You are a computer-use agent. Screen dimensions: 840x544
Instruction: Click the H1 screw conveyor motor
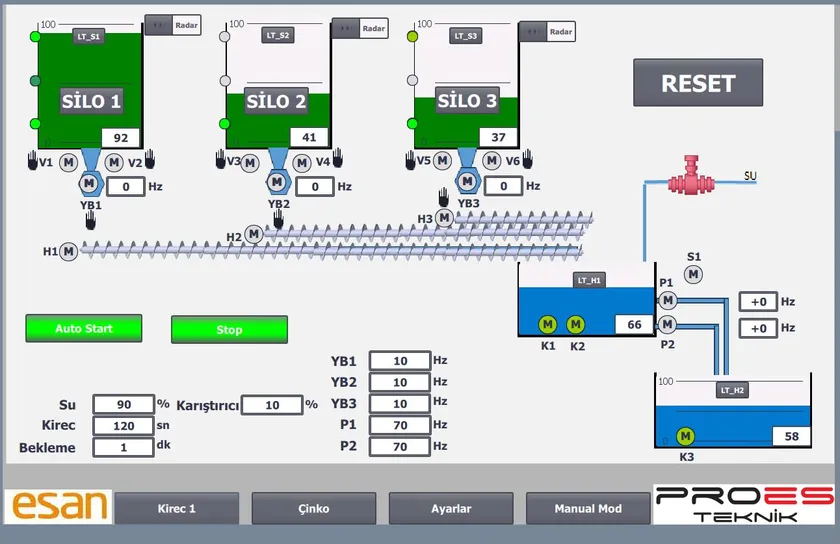69,252
